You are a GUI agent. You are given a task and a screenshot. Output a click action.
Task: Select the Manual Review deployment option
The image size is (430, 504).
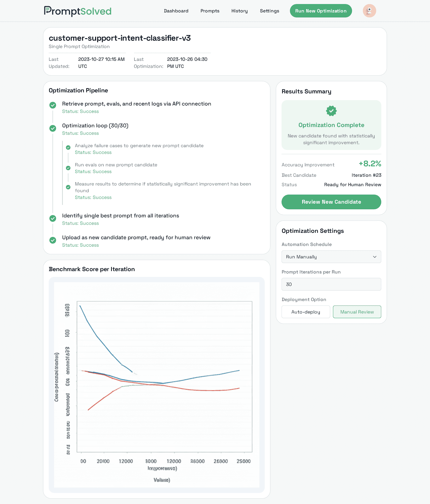(x=357, y=312)
